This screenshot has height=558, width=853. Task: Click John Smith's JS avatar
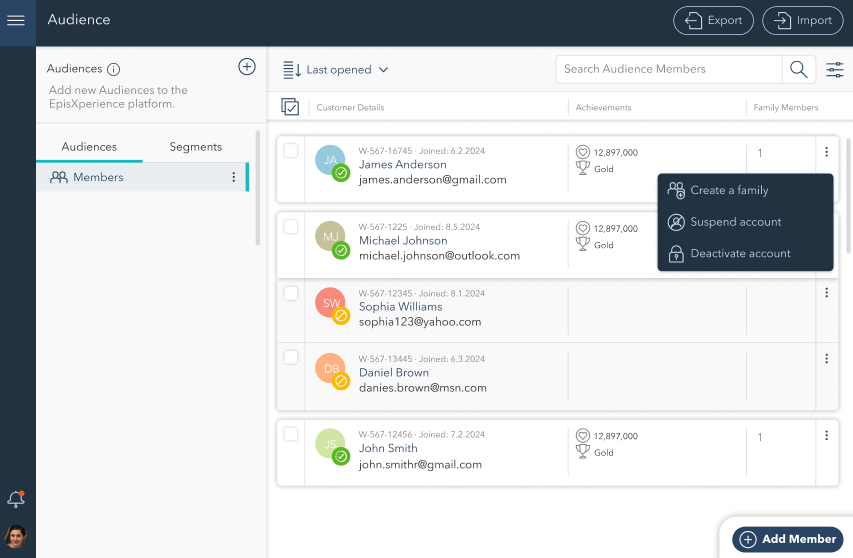[330, 444]
